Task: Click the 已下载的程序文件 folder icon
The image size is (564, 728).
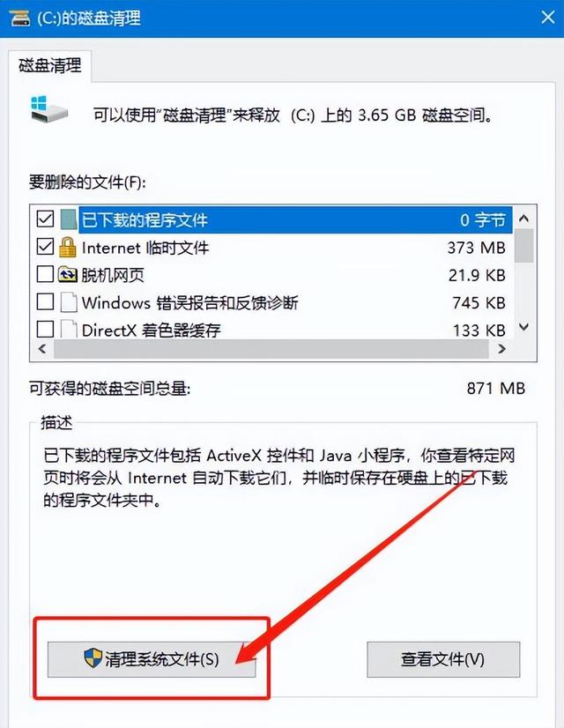Action: click(68, 219)
